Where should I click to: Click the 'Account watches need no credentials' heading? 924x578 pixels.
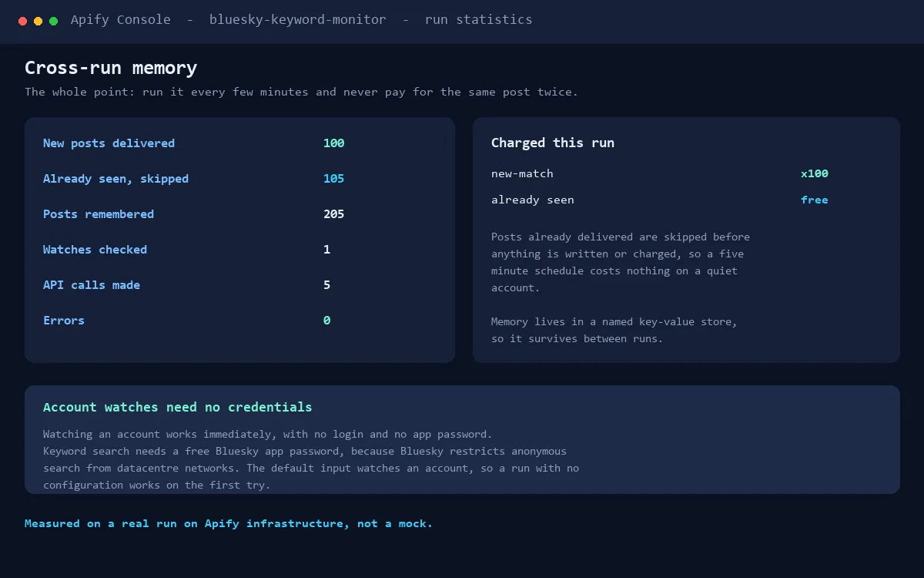click(x=178, y=407)
